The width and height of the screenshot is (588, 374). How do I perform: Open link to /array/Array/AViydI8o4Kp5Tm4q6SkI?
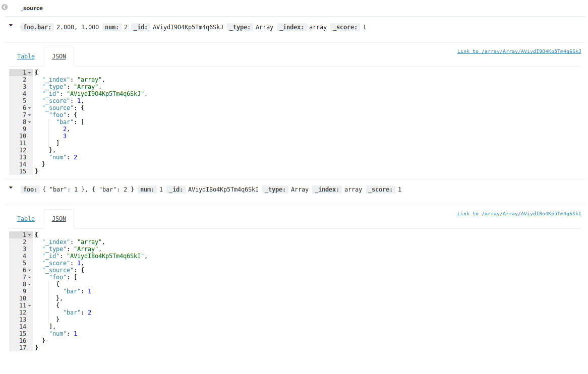point(519,214)
